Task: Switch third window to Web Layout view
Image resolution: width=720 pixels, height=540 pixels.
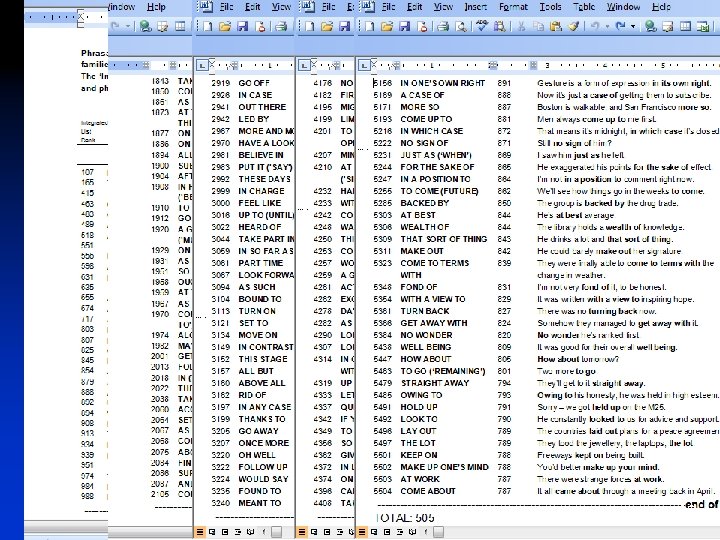Action: point(315,532)
